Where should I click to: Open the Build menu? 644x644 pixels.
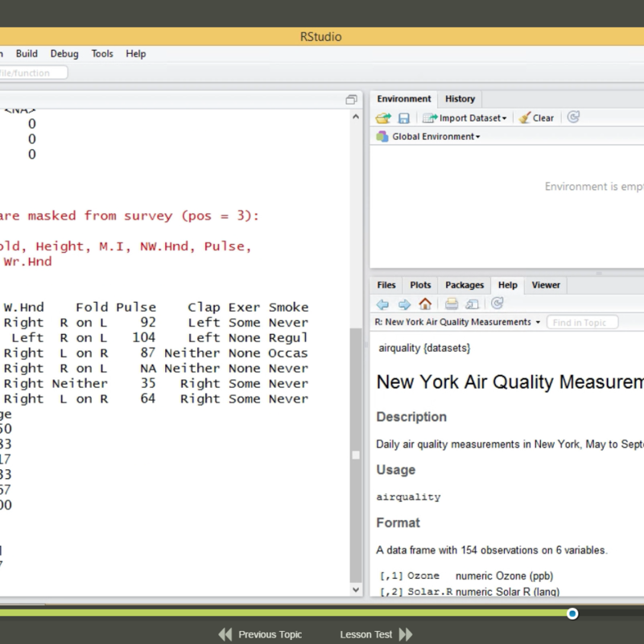27,54
